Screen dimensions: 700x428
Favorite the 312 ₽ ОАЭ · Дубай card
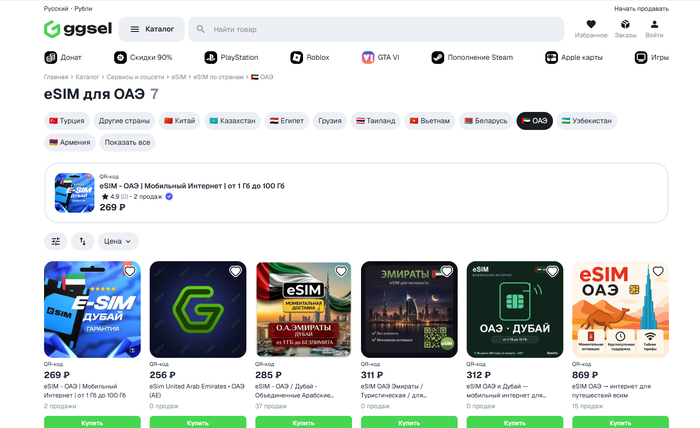[x=552, y=271]
